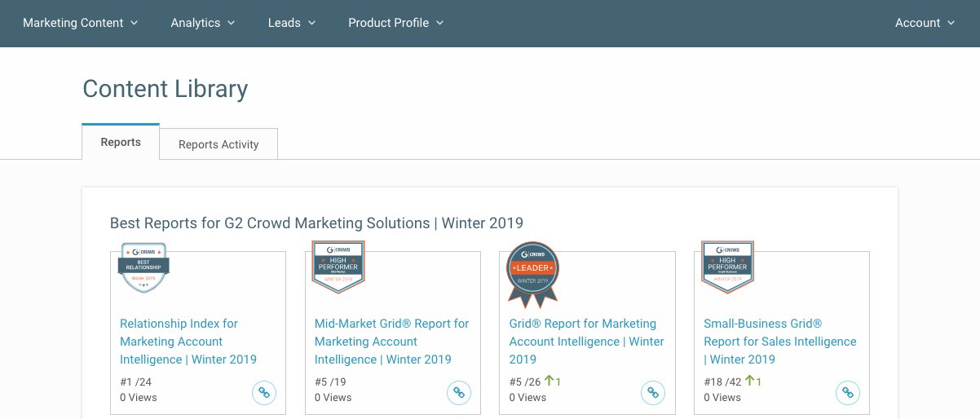Click the #1 /24 ranking text
Image resolution: width=980 pixels, height=419 pixels.
tap(136, 382)
